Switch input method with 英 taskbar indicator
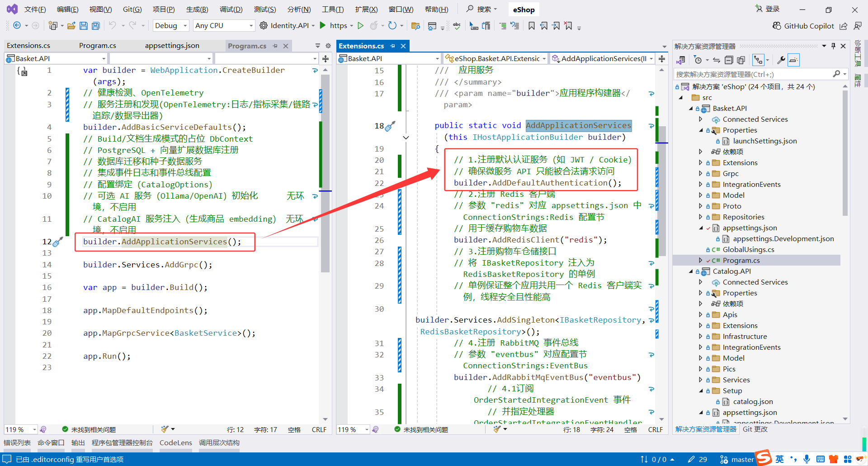The width and height of the screenshot is (868, 466). [x=779, y=459]
